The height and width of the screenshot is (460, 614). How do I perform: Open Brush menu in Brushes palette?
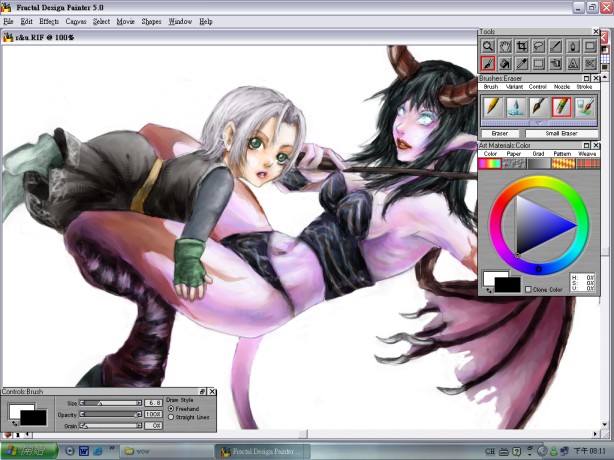491,87
